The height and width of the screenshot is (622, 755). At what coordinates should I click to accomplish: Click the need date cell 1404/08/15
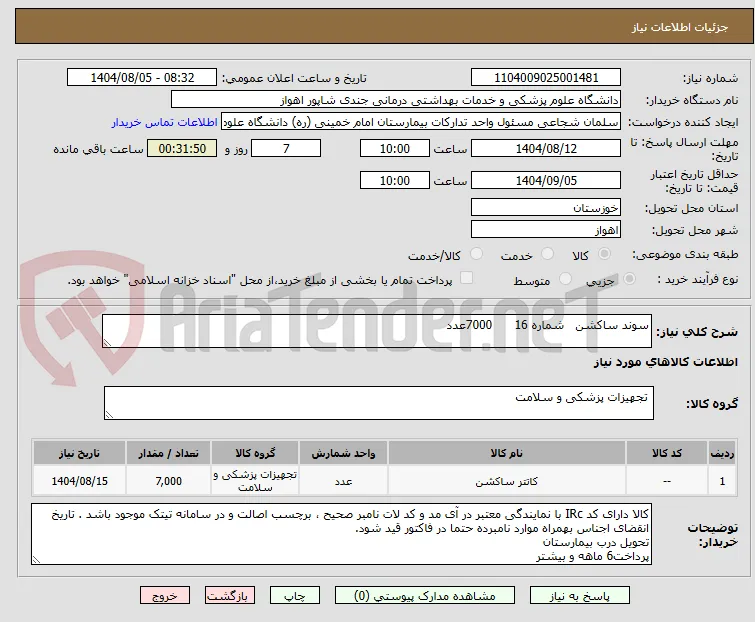coord(79,481)
